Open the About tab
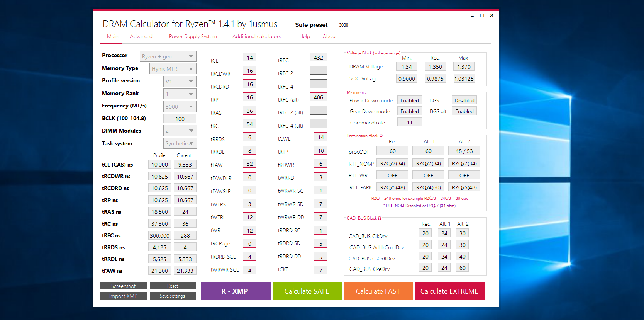 330,36
